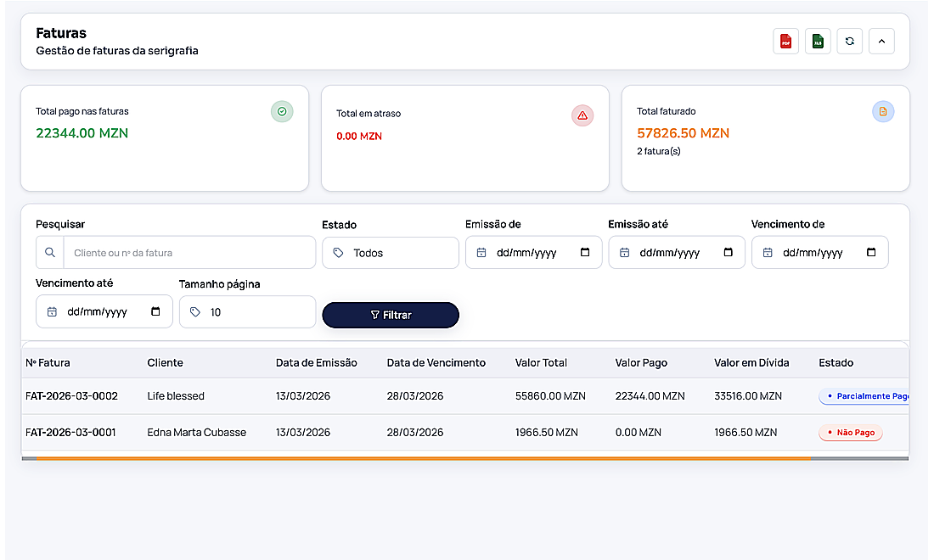Export invoices to Excel XLS

coord(818,42)
